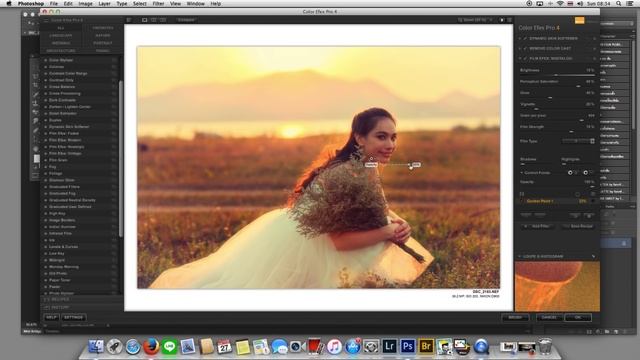Click the add negative control point button

click(x=586, y=173)
